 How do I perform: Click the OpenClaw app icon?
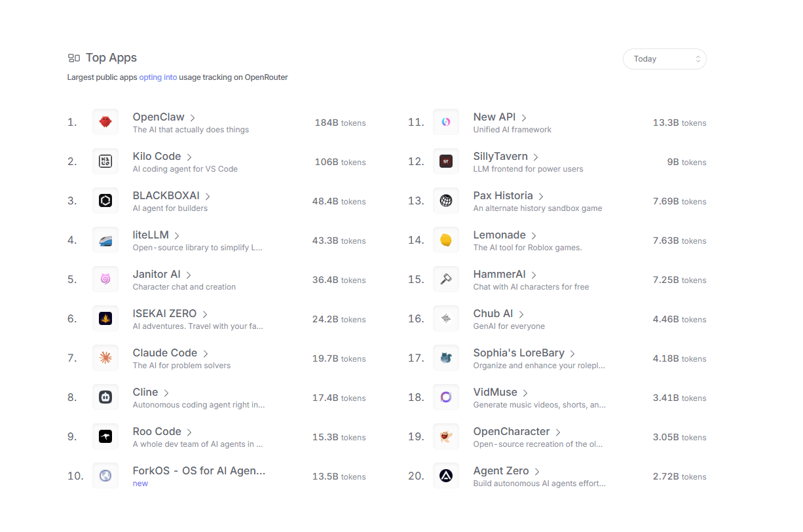click(105, 122)
